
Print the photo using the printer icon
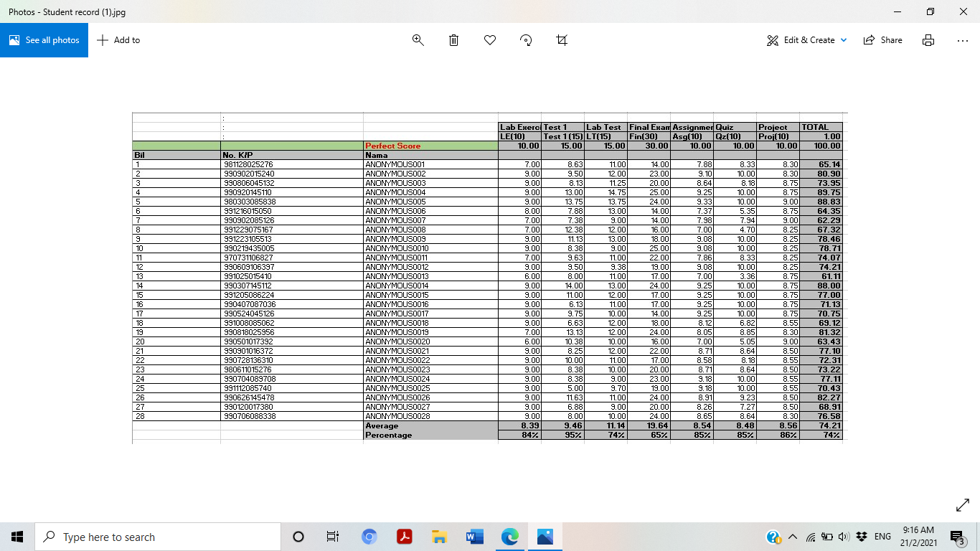coord(928,40)
